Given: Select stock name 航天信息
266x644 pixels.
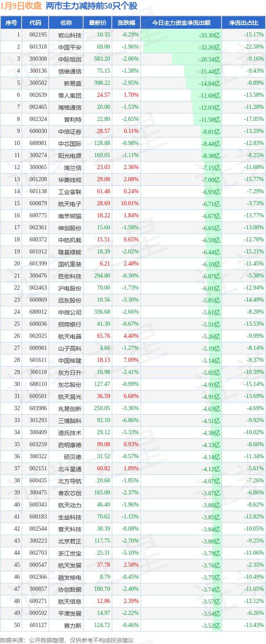Looking at the screenshot, I should 70,601.
